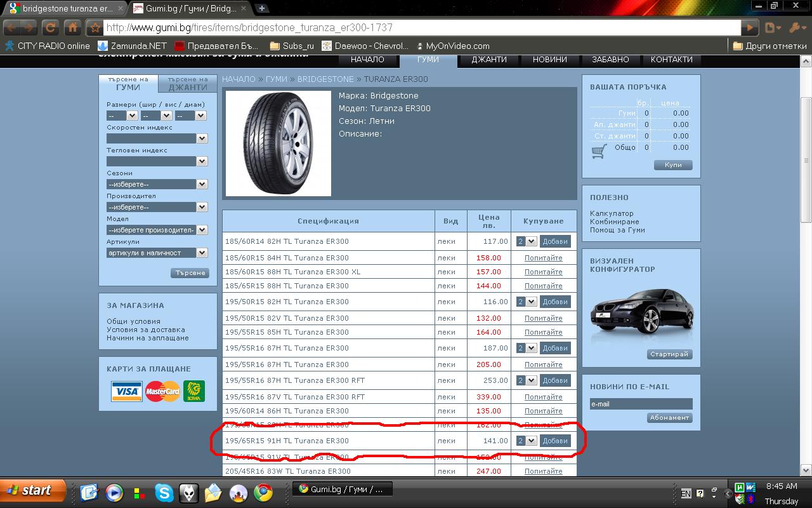Open the MyOnVideo.com bookmark
Viewport: 812px width, 508px height.
pyautogui.click(x=453, y=46)
